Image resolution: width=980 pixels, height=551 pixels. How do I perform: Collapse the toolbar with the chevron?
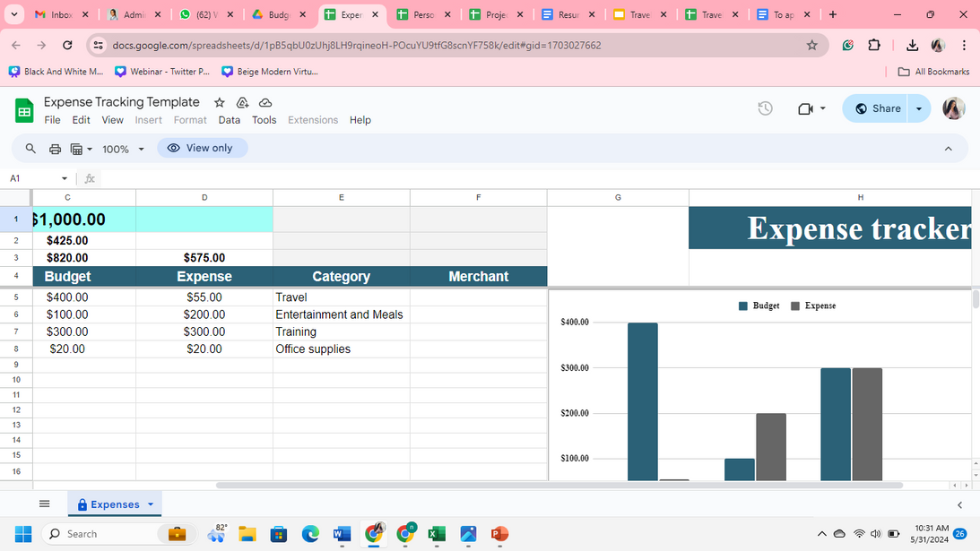coord(948,149)
